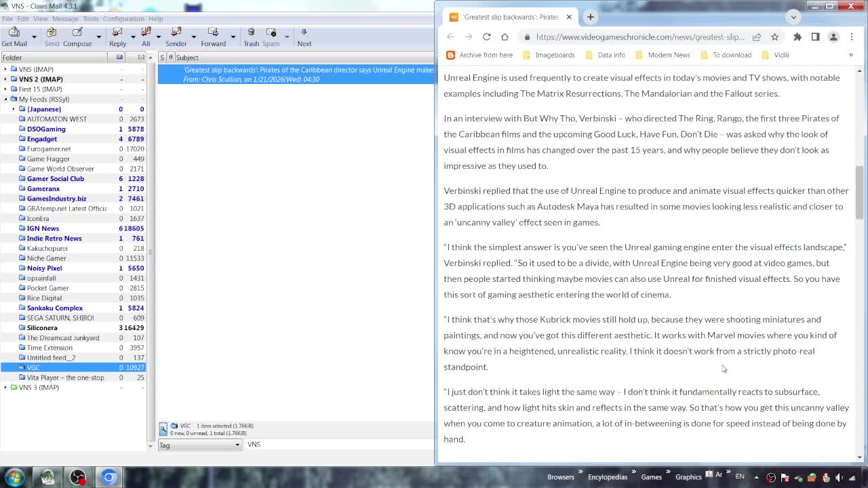The height and width of the screenshot is (488, 868).
Task: Reload the page in the browser
Action: tap(486, 37)
